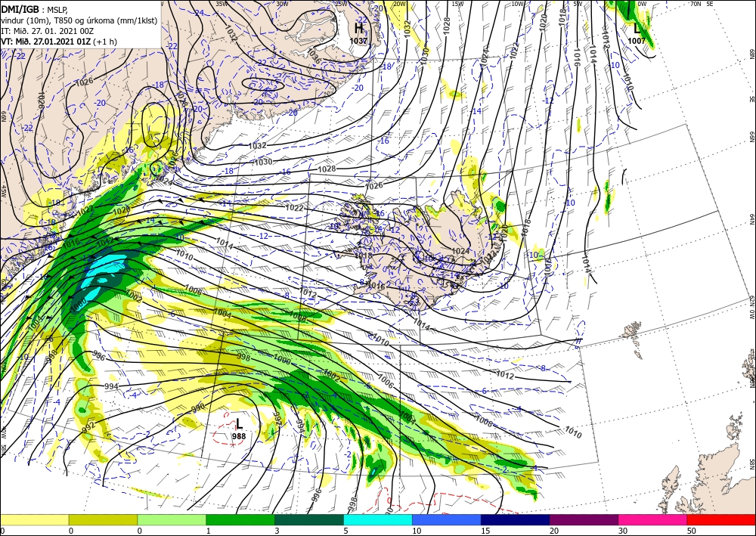Click the '70N' latitude label at top right
This screenshot has height=536, width=756.
[696, 4]
